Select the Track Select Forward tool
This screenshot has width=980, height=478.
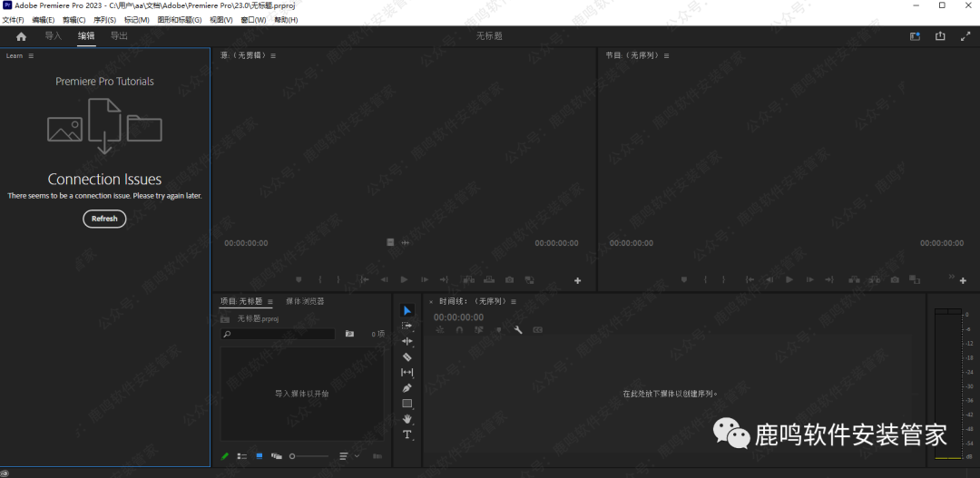[407, 326]
